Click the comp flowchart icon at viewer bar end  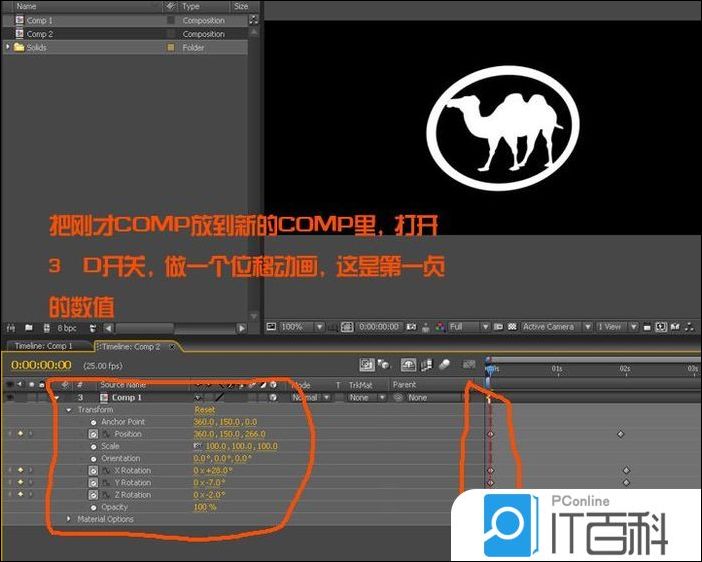pos(690,327)
